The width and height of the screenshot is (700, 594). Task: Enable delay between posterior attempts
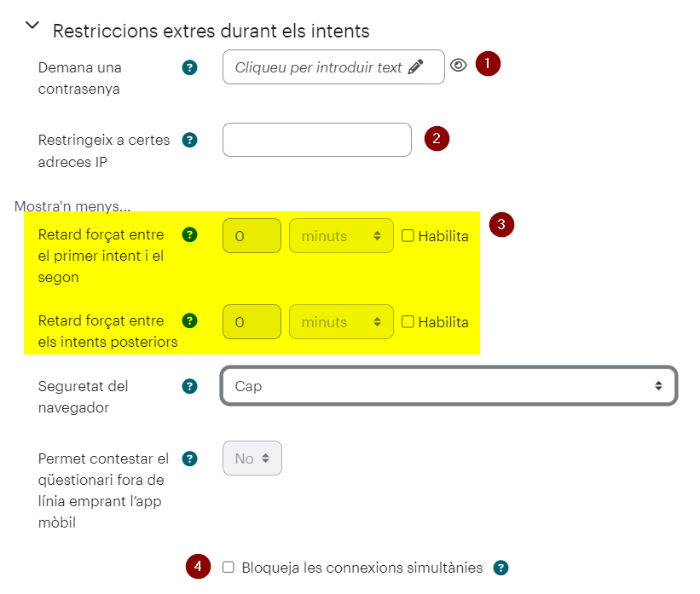click(x=408, y=322)
